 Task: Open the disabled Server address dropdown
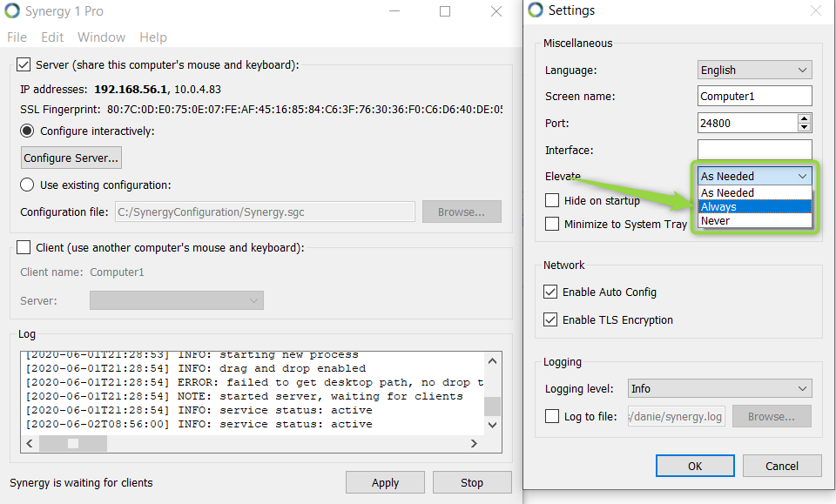[x=177, y=300]
